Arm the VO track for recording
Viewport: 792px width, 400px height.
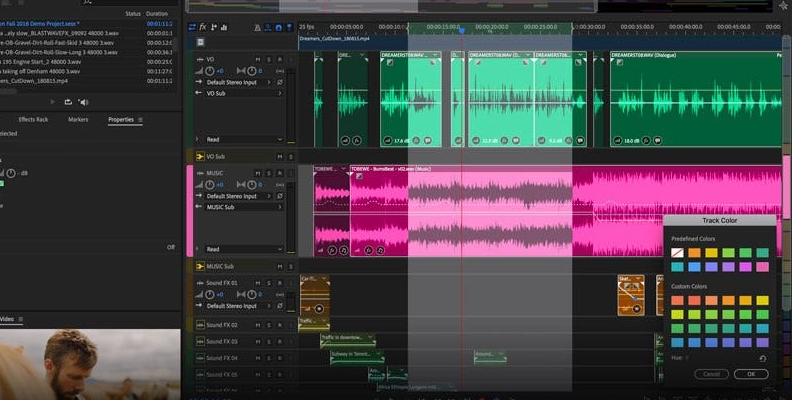(x=280, y=59)
